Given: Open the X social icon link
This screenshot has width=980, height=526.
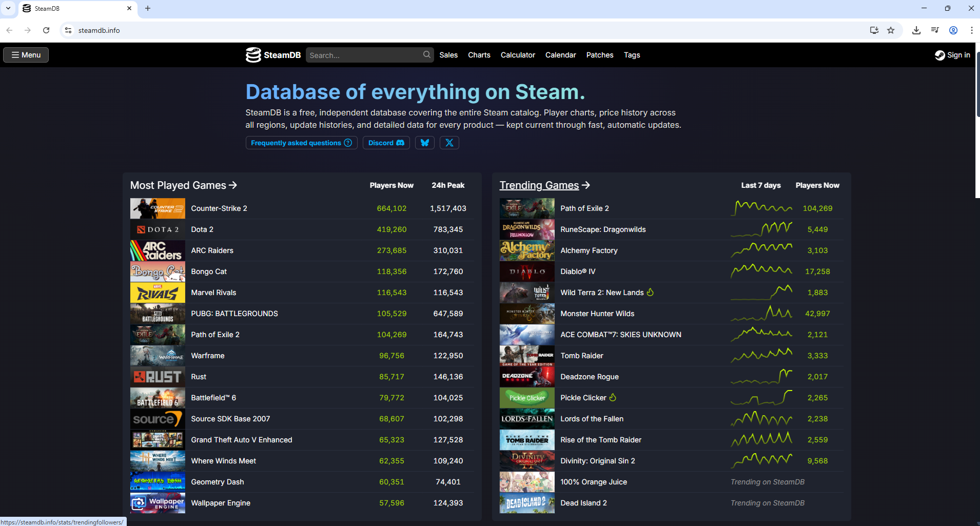Looking at the screenshot, I should [449, 143].
